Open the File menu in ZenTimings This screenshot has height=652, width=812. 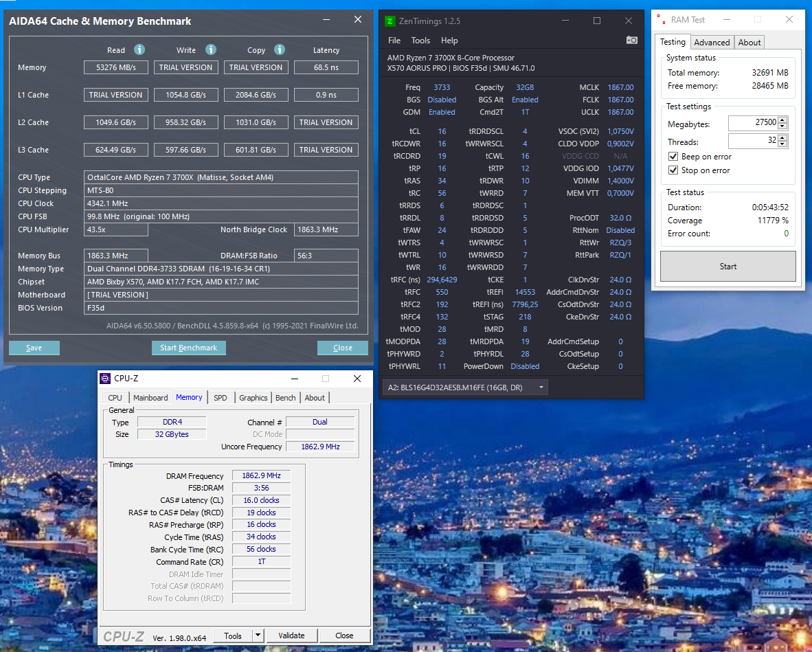point(394,41)
